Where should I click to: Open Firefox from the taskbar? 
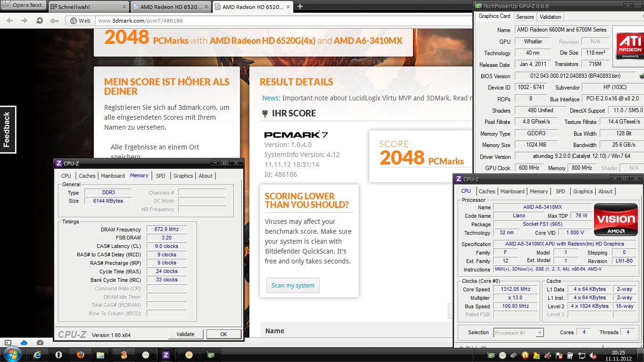pyautogui.click(x=80, y=354)
